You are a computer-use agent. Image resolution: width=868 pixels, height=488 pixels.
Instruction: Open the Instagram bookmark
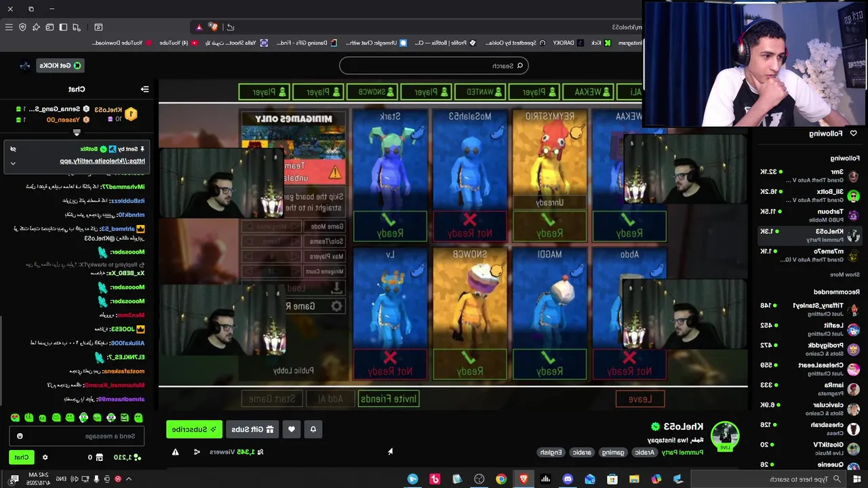631,43
